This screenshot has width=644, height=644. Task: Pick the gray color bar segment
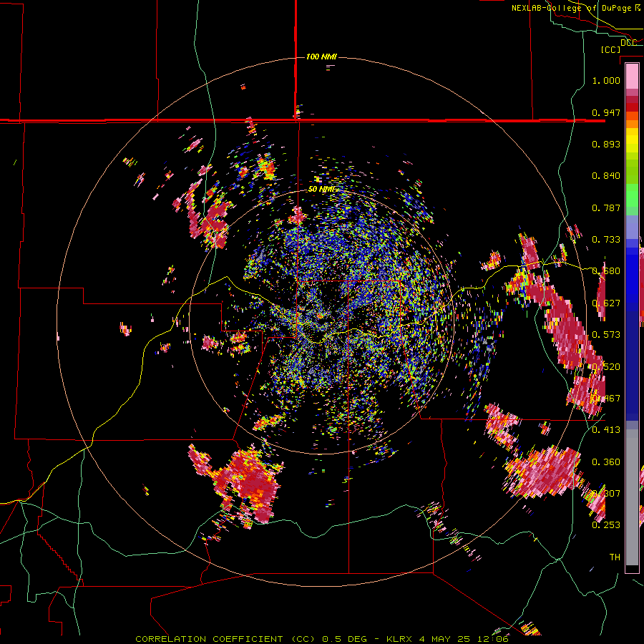tap(632, 497)
